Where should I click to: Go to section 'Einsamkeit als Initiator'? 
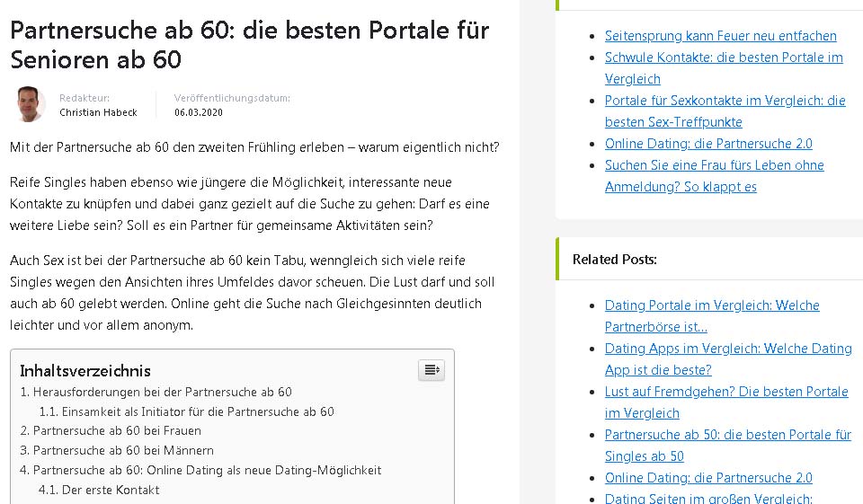[198, 411]
